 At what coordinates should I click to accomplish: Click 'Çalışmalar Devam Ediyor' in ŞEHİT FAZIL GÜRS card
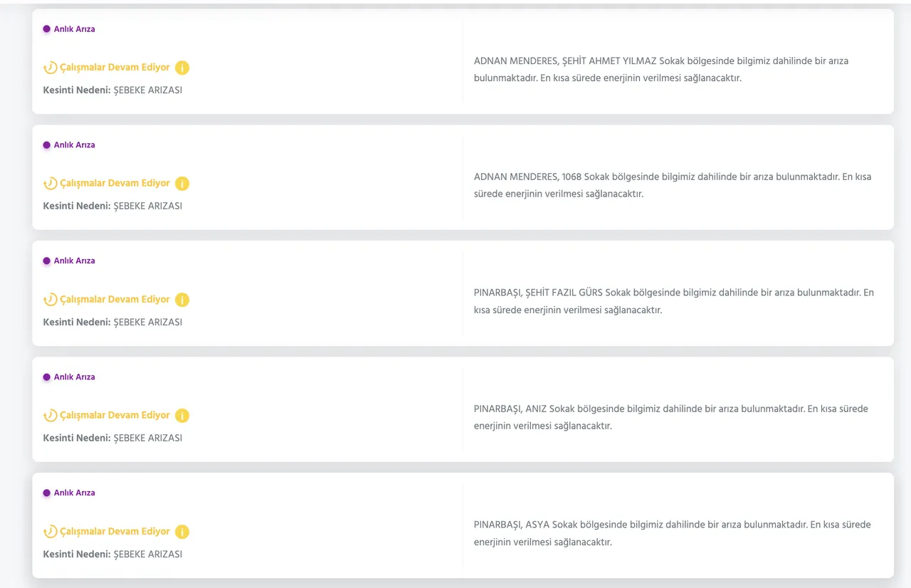pos(115,300)
